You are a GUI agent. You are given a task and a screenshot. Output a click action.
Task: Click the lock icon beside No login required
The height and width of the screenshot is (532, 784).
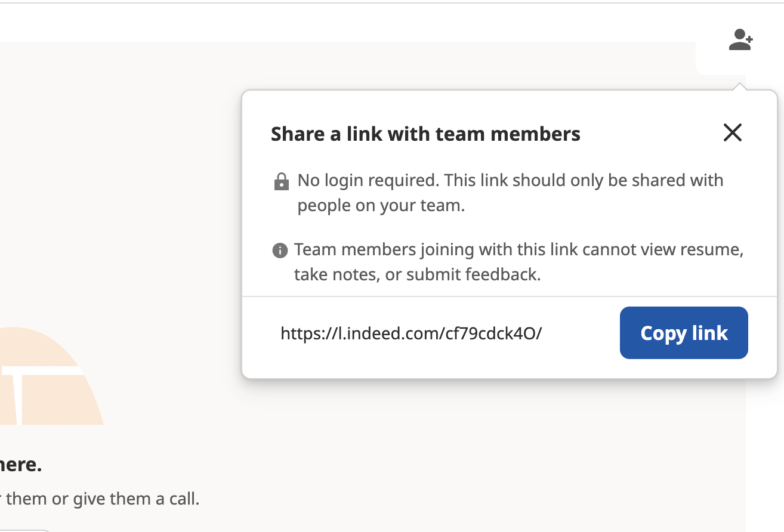[x=281, y=181]
